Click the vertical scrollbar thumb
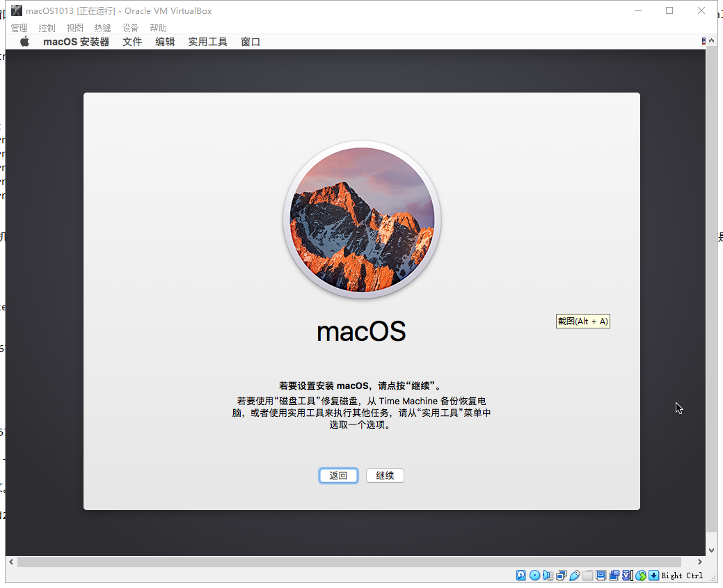723x588 pixels. [711, 289]
